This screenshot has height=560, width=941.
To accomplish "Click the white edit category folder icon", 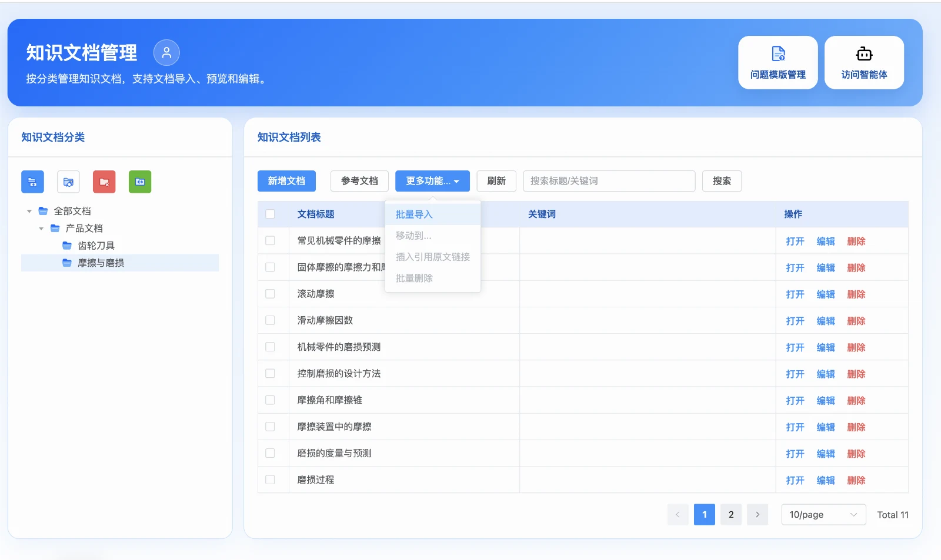I will pos(68,182).
